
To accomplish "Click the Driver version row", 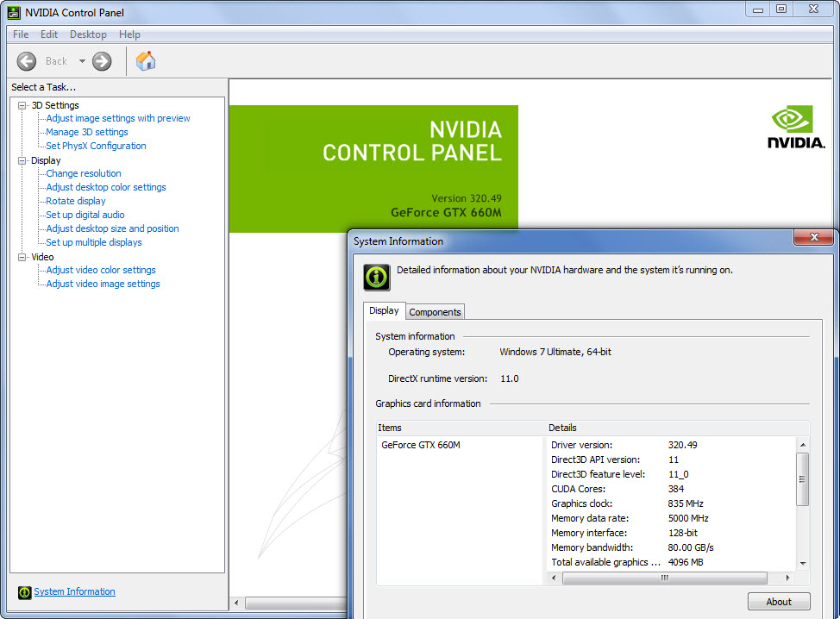I will coord(673,445).
